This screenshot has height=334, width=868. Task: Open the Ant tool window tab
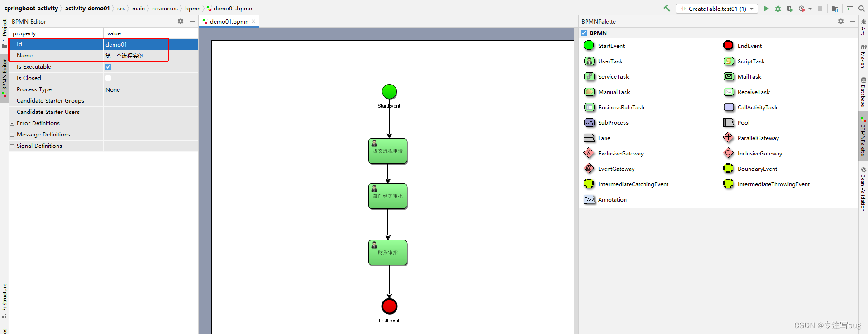863,28
